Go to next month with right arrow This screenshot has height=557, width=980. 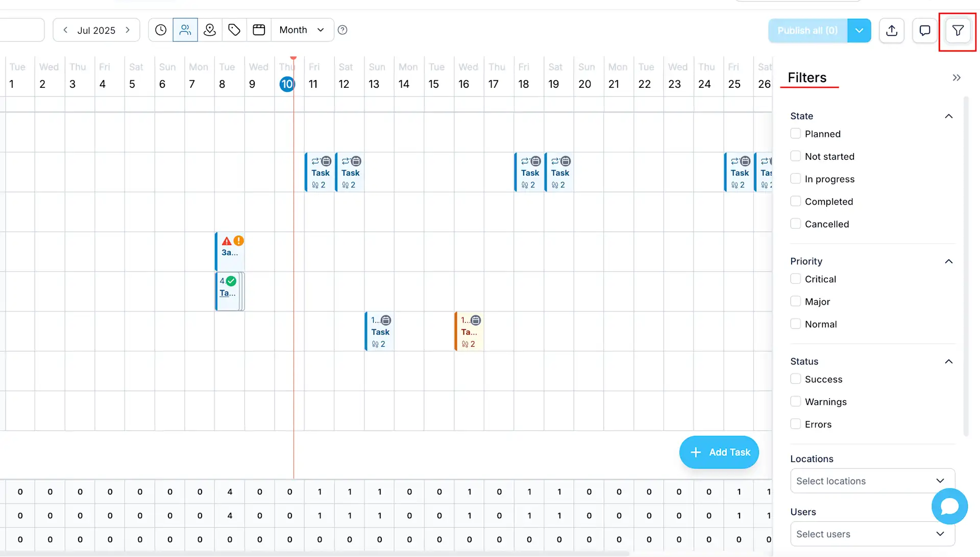click(129, 30)
